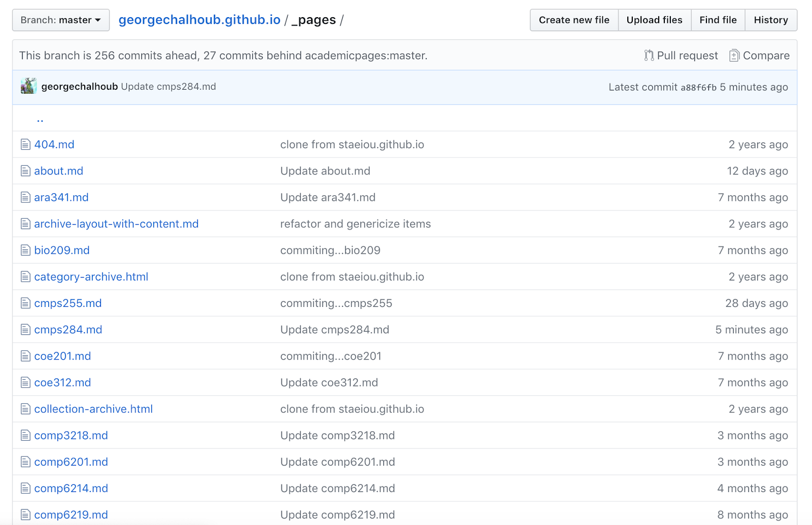Viewport: 812px width, 525px height.
Task: Open latest commit a88f6fb
Action: click(x=698, y=87)
